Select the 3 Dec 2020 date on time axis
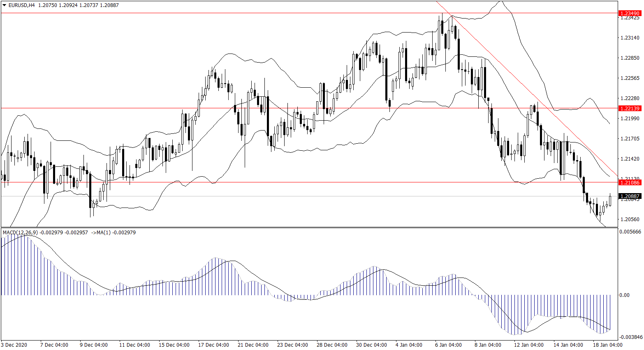 14,345
